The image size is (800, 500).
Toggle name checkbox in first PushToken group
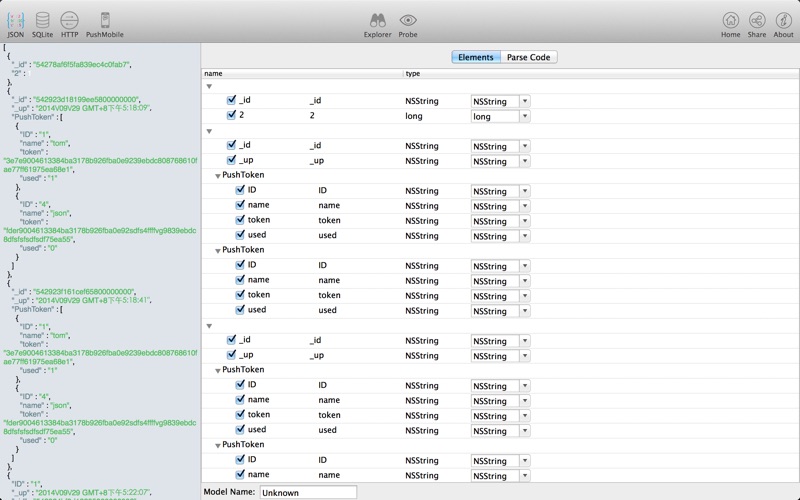(240, 205)
